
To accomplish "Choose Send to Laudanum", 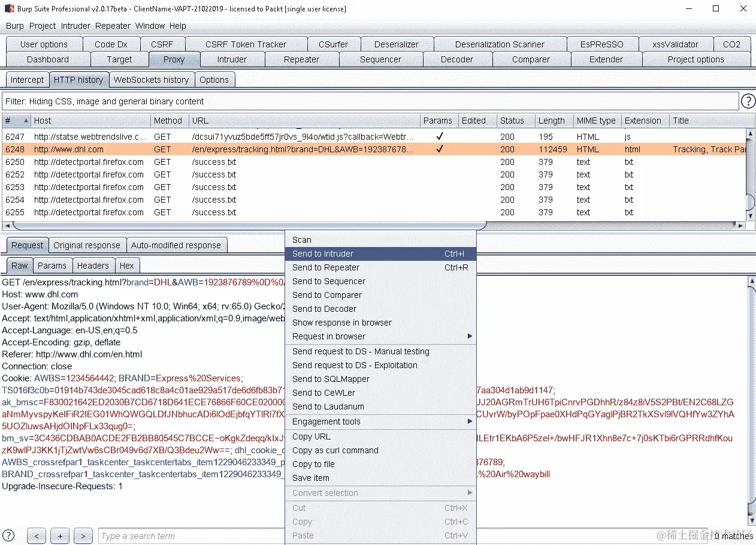I will coord(380,407).
